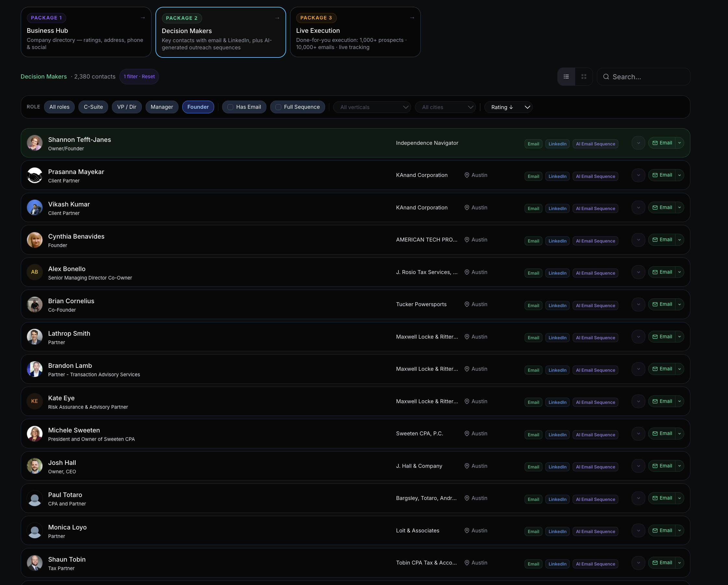Select the Live Execution package card
The width and height of the screenshot is (728, 585).
[x=355, y=32]
